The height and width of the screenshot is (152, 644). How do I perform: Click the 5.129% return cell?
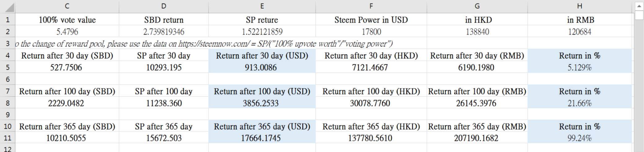(580, 67)
